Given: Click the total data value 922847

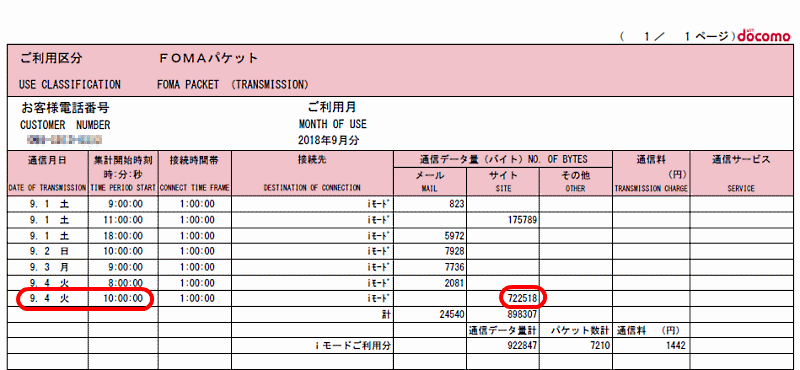Looking at the screenshot, I should (521, 346).
